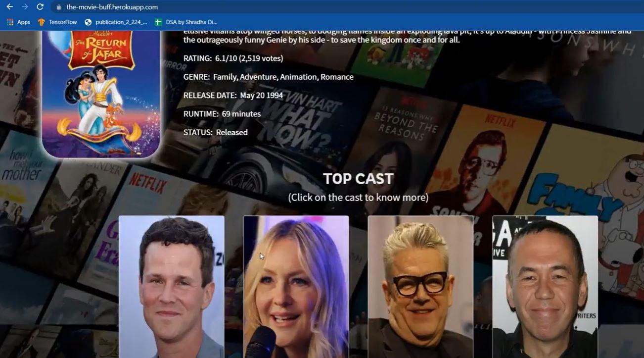Click the text "(Click on the cast to know more)"
The height and width of the screenshot is (358, 644).
point(358,198)
